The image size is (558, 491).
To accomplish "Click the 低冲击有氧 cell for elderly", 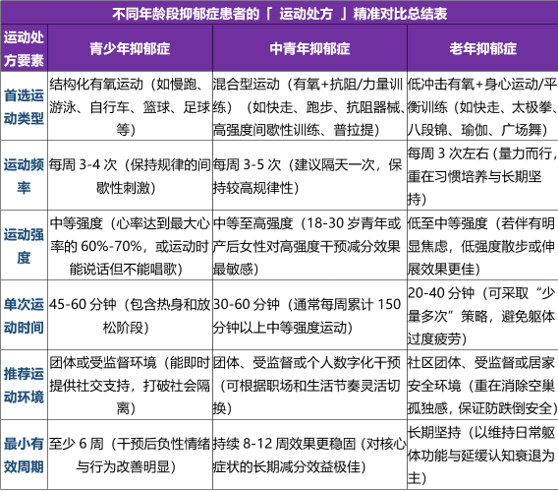I will pos(483,106).
